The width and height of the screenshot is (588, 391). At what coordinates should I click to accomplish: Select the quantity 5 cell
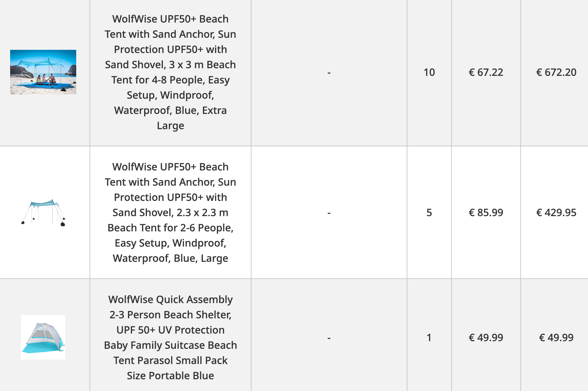pyautogui.click(x=429, y=213)
